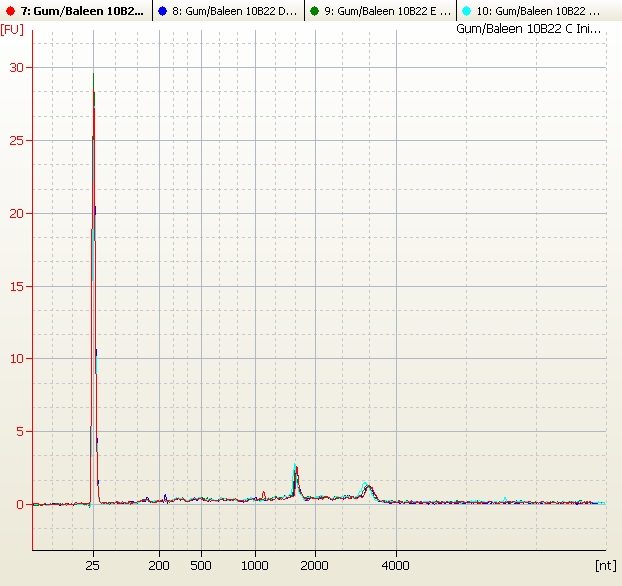
Task: Click the 20 label on the y-axis
Action: tap(17, 213)
